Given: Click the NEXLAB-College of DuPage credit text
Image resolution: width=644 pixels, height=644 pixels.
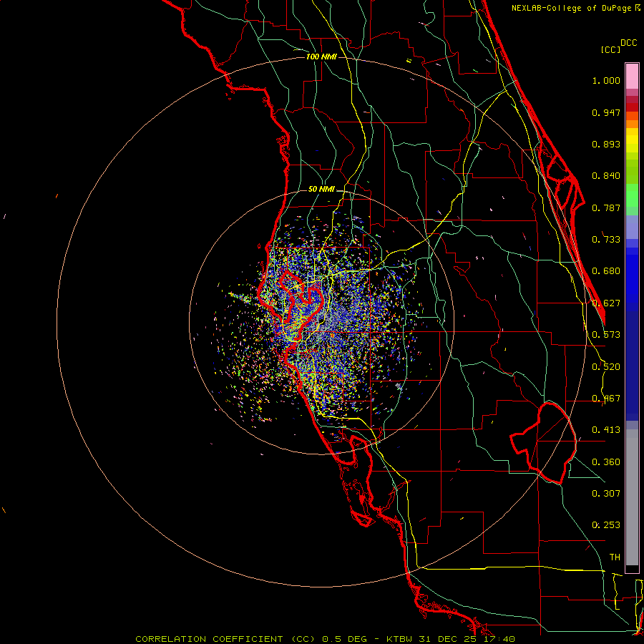Looking at the screenshot, I should 572,8.
